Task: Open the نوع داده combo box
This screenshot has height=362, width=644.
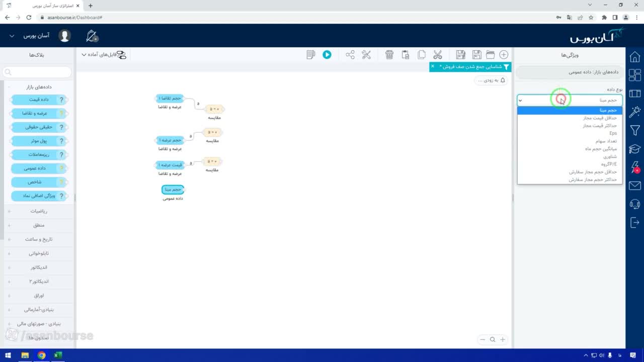Action: click(570, 100)
